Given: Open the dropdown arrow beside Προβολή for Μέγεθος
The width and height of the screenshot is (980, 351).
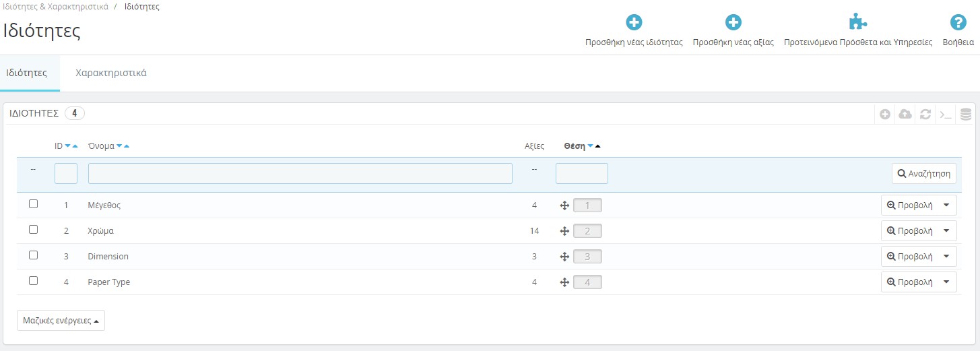Looking at the screenshot, I should (x=946, y=205).
